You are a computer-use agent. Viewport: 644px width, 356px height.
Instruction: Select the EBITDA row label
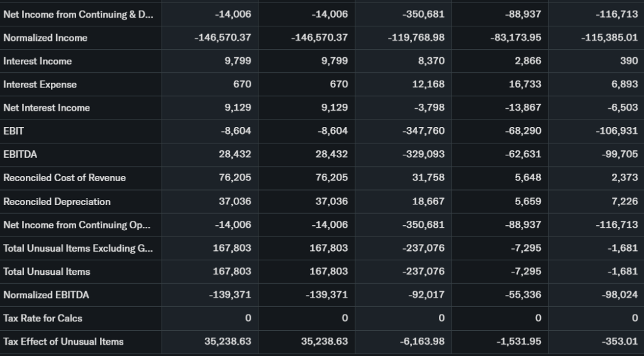19,154
